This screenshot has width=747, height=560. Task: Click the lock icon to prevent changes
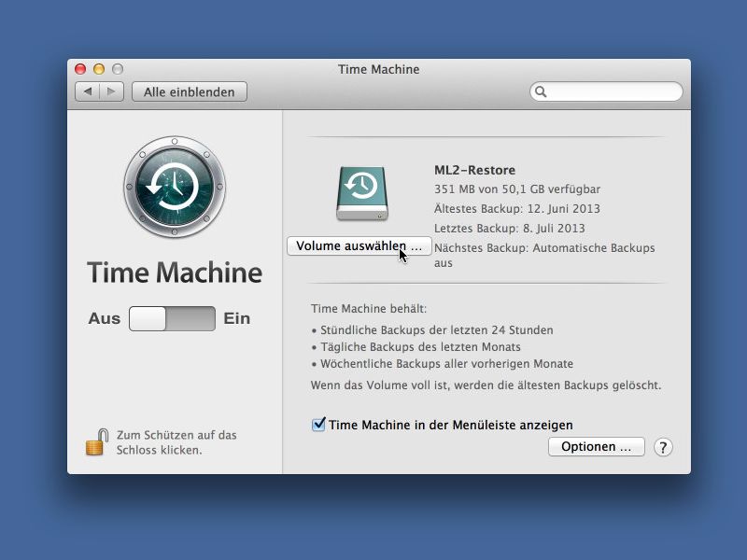coord(97,441)
